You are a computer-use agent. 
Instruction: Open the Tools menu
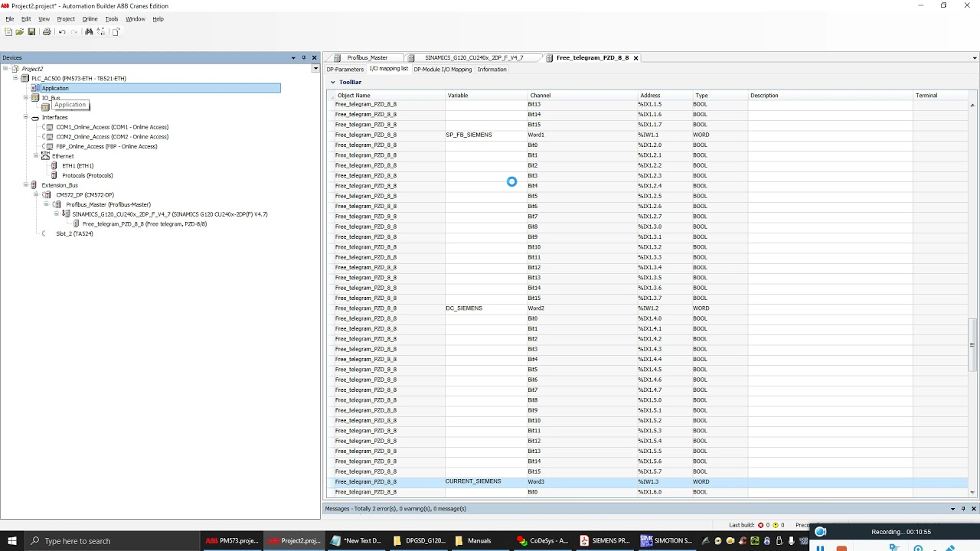[x=112, y=18]
